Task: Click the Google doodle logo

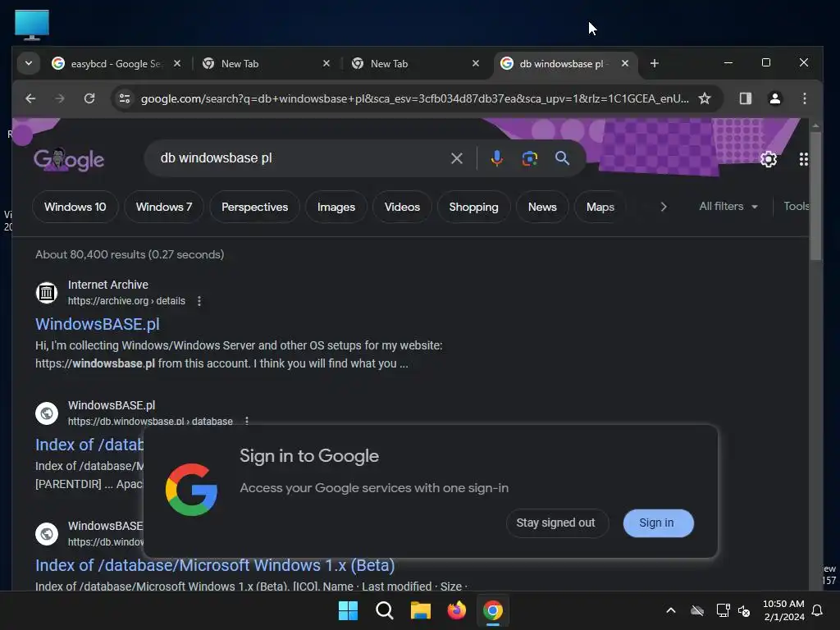Action: [69, 159]
